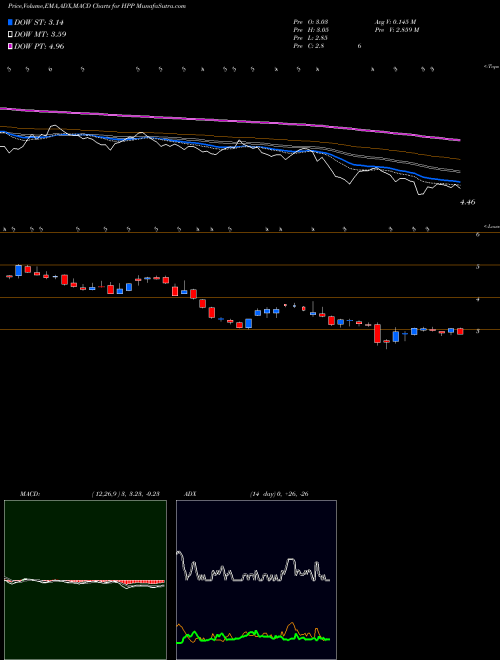Click the bright green ADX line
The width and height of the screenshot is (500, 660).
click(x=253, y=636)
